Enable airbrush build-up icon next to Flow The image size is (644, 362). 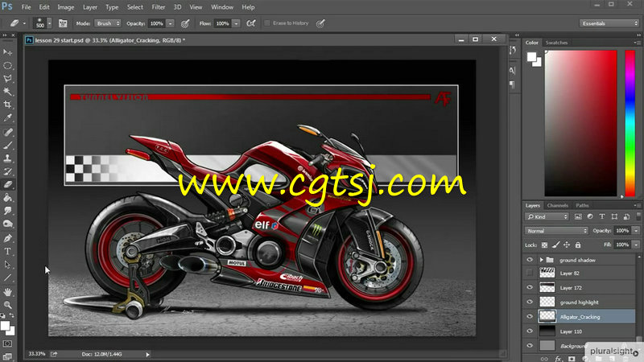pos(250,23)
